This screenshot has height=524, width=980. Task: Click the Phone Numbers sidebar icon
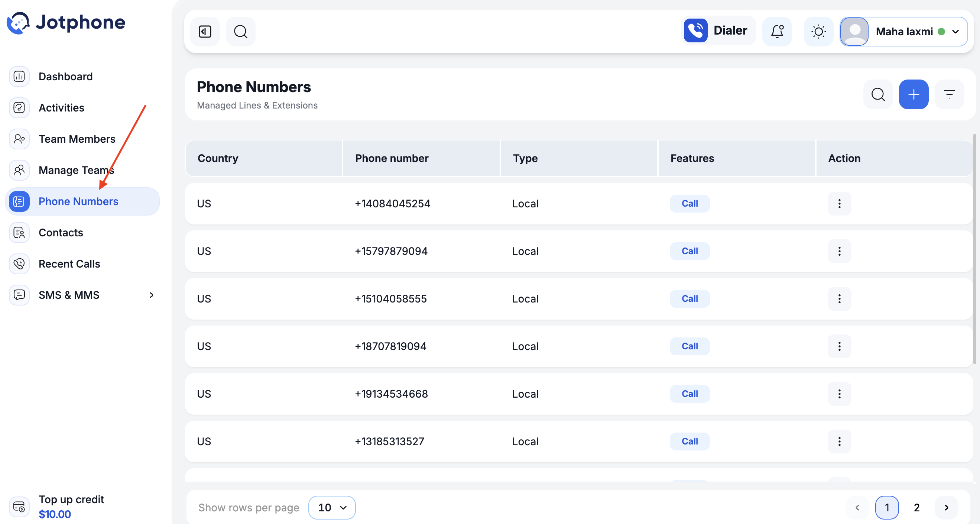click(19, 201)
